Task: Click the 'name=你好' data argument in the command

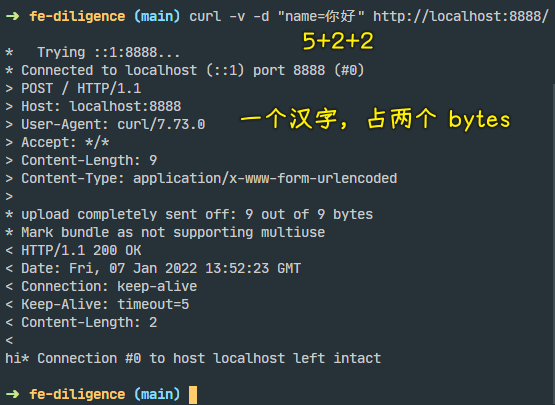Action: coord(321,16)
